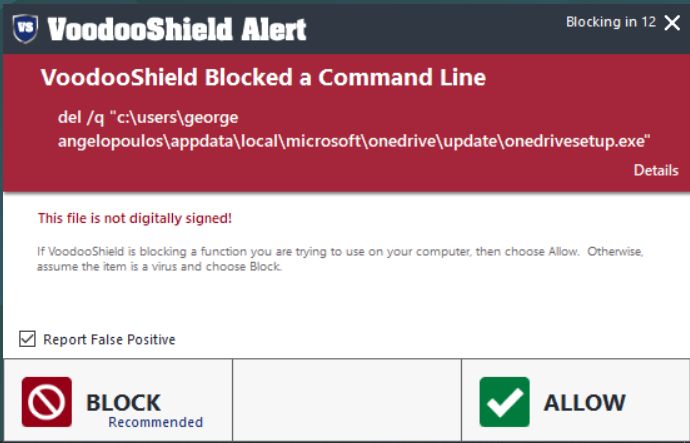Click the VoodooShield shield logo

pos(28,28)
